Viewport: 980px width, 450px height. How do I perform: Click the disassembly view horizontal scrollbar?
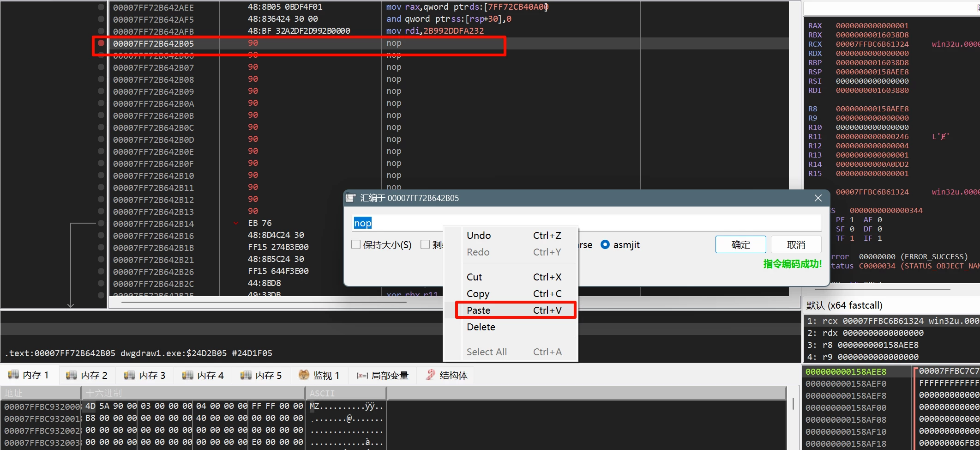click(x=263, y=303)
